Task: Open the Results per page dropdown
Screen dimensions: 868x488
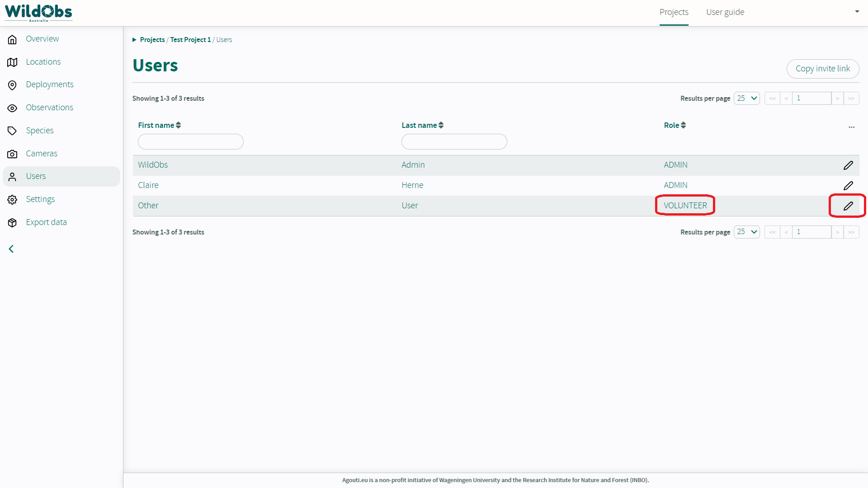Action: pos(746,98)
